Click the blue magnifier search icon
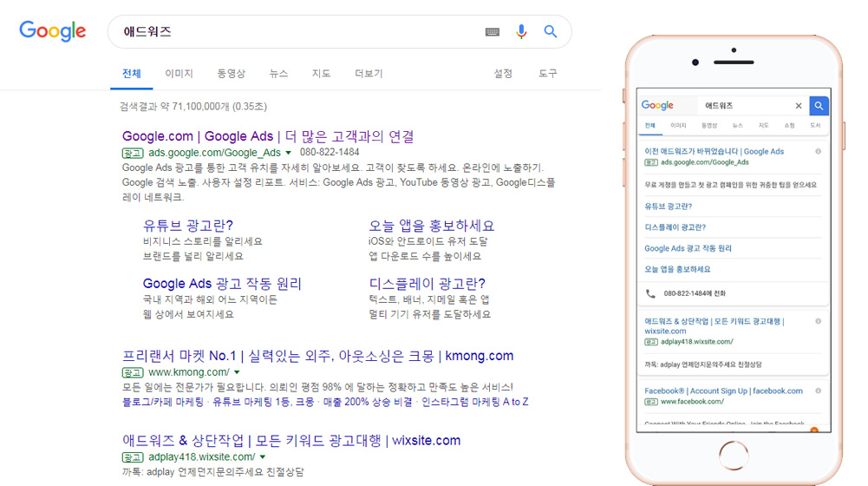Screen dimensions: 868x486 click(551, 31)
